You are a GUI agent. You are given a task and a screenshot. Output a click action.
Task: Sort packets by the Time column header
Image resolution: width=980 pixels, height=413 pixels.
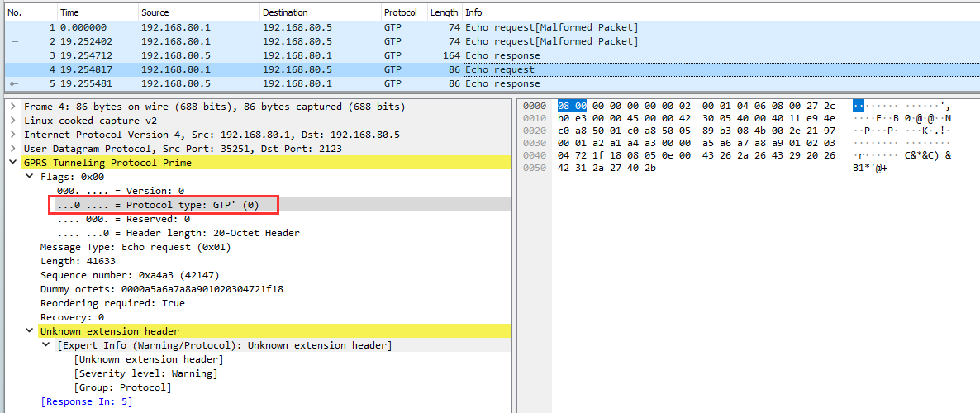coord(70,12)
